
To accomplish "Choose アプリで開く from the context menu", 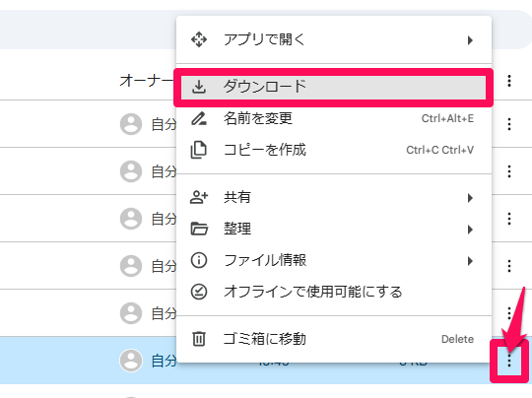I will coord(334,39).
